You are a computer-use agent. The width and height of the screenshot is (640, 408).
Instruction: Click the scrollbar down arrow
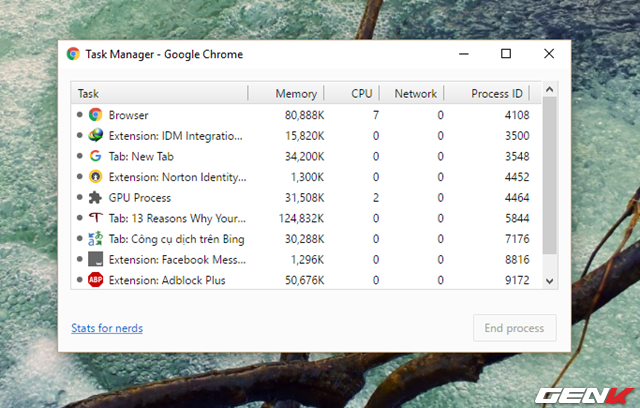[x=549, y=281]
